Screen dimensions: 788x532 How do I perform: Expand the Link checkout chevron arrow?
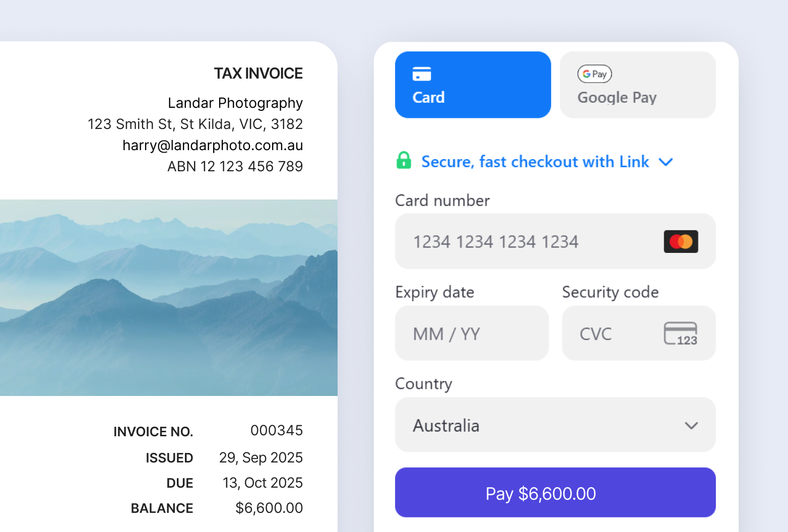[x=666, y=162]
